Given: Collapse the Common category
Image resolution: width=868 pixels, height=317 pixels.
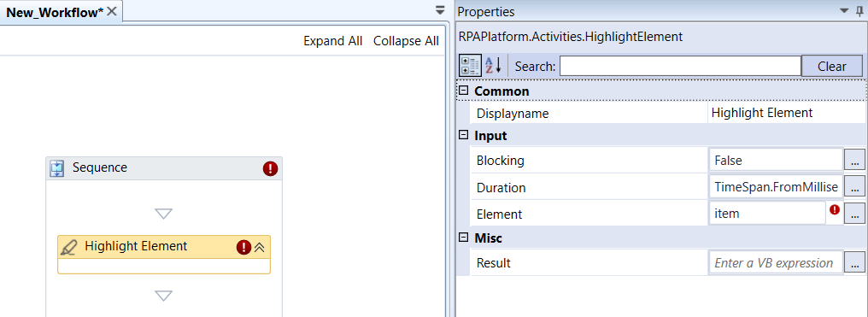Looking at the screenshot, I should (x=464, y=91).
